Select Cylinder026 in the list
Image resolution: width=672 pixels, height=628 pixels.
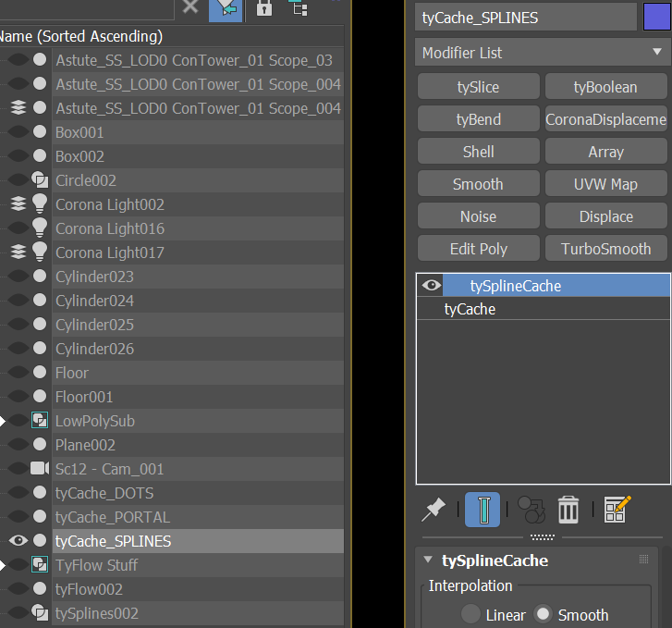tap(198, 349)
